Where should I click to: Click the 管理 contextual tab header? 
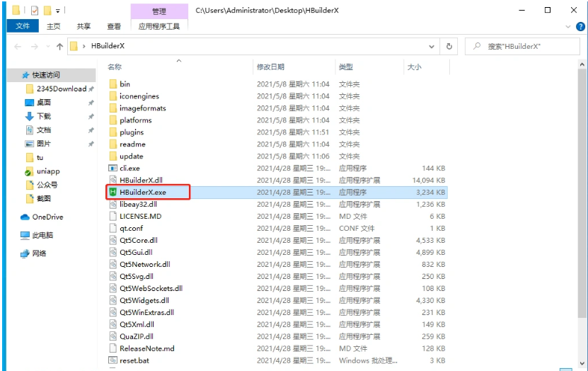click(159, 11)
